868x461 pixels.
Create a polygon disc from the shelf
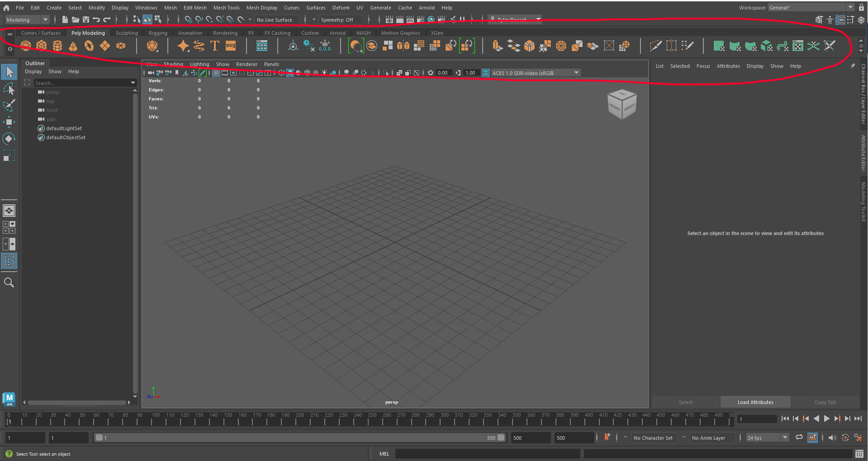pyautogui.click(x=121, y=46)
